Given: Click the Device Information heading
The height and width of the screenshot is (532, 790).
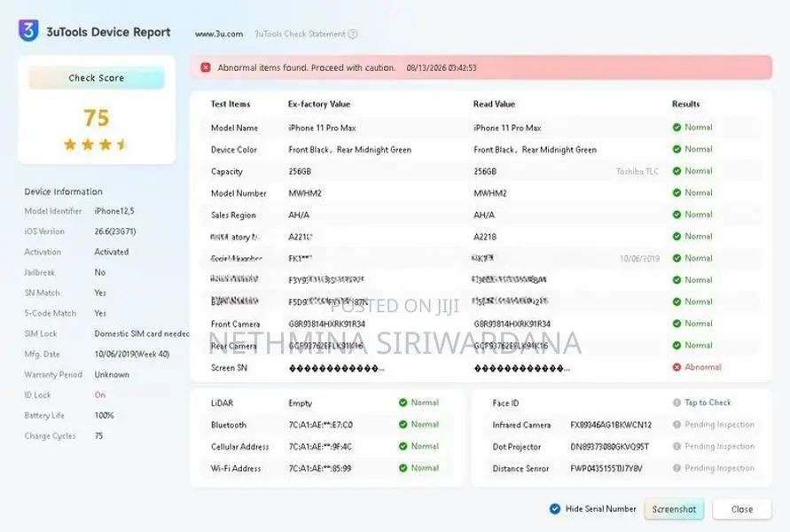Looking at the screenshot, I should pos(64,192).
